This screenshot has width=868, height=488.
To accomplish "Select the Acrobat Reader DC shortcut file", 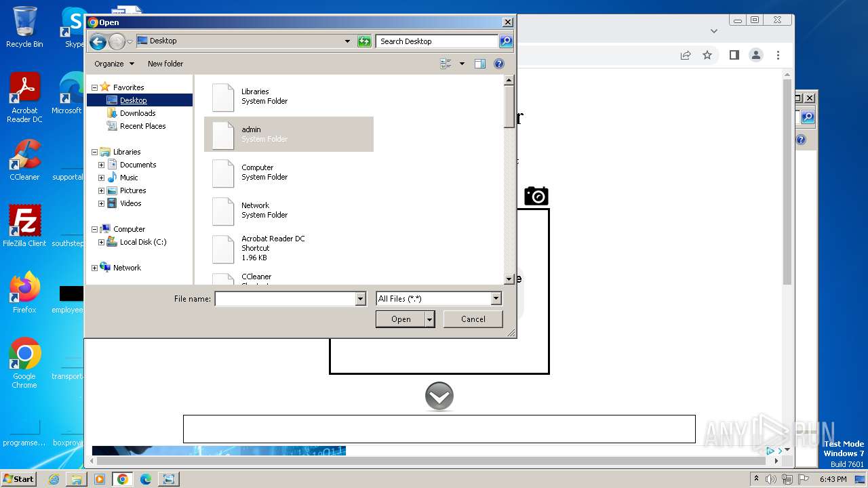I will 289,248.
